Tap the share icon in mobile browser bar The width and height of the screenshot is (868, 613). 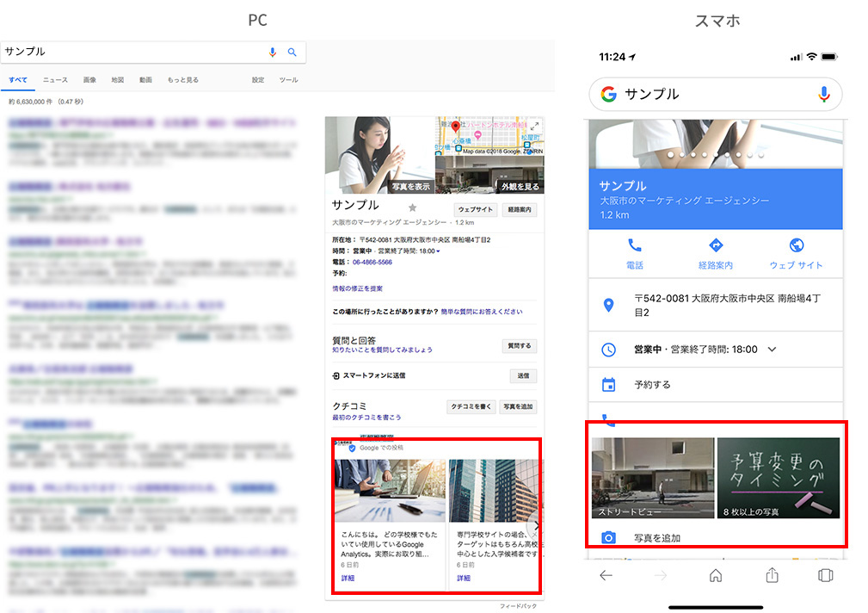click(773, 575)
